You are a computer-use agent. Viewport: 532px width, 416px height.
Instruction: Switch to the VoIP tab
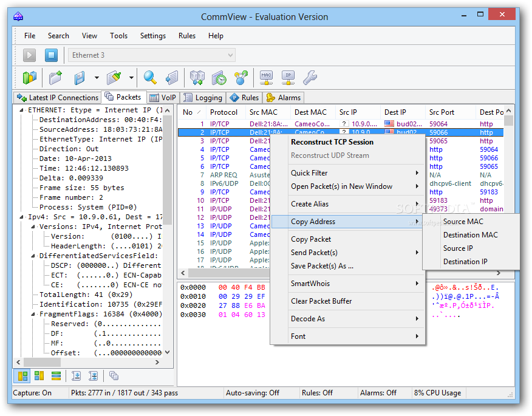[163, 98]
